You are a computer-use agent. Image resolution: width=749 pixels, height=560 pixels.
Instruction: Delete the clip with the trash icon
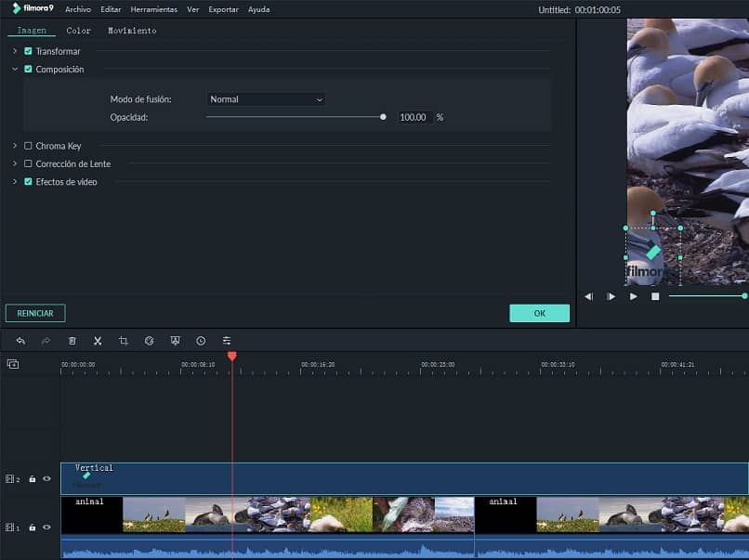pyautogui.click(x=72, y=341)
